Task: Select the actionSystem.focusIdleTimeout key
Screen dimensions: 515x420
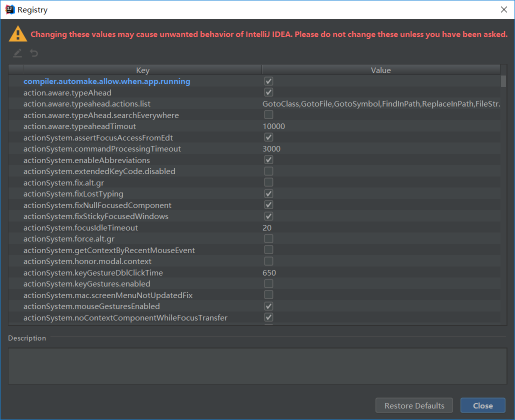Action: 81,228
